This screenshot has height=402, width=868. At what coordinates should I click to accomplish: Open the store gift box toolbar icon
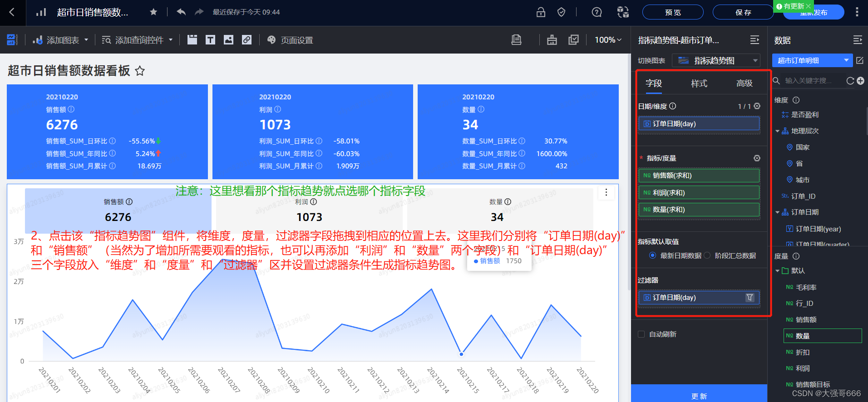[552, 40]
